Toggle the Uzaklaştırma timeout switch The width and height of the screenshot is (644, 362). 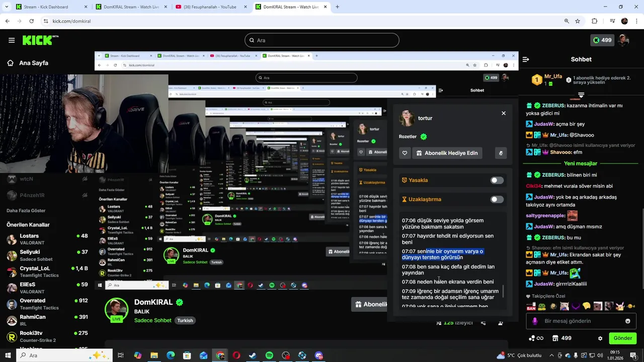point(497,199)
